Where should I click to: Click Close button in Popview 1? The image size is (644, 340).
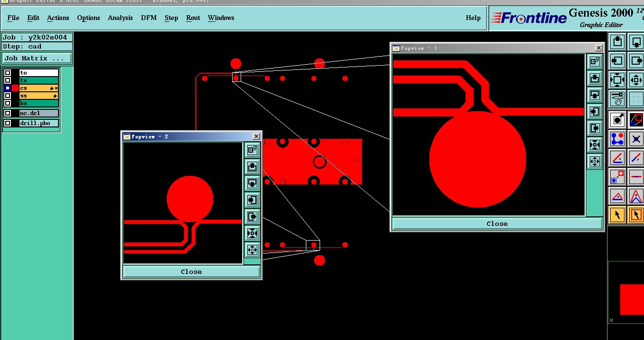(x=497, y=223)
